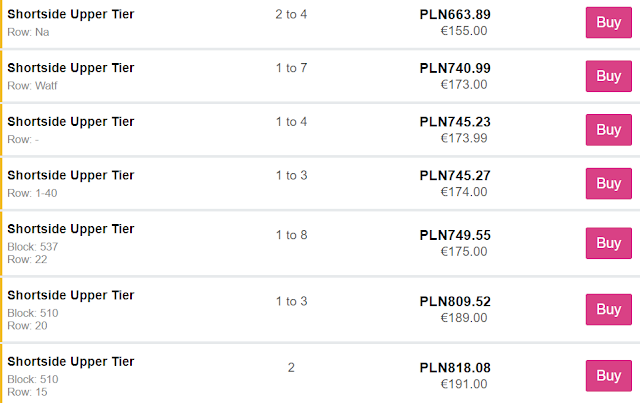Select the listing with Row: Na
The image size is (640, 403).
pyautogui.click(x=320, y=23)
